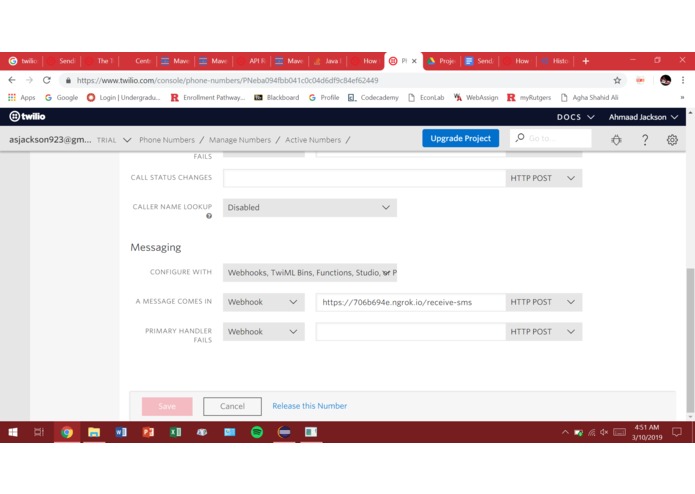Expand the project switcher next to TRIAL
Image resolution: width=695 pixels, height=494 pixels.
127,140
